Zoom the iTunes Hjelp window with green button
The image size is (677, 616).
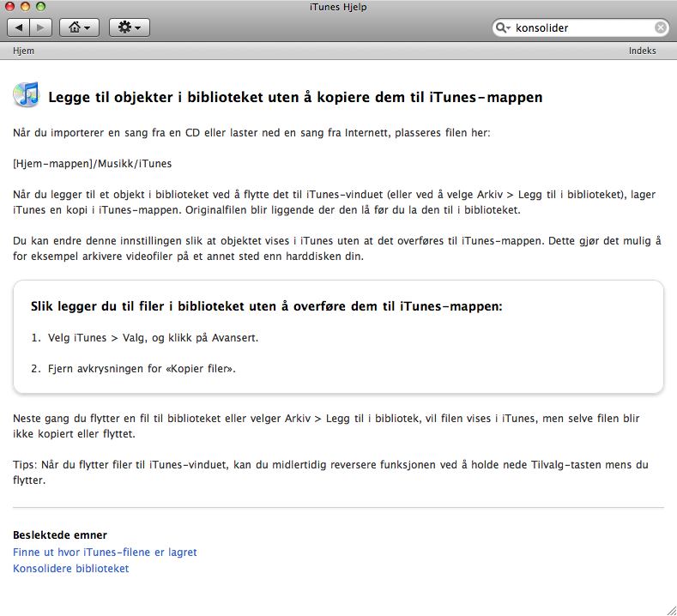40,7
